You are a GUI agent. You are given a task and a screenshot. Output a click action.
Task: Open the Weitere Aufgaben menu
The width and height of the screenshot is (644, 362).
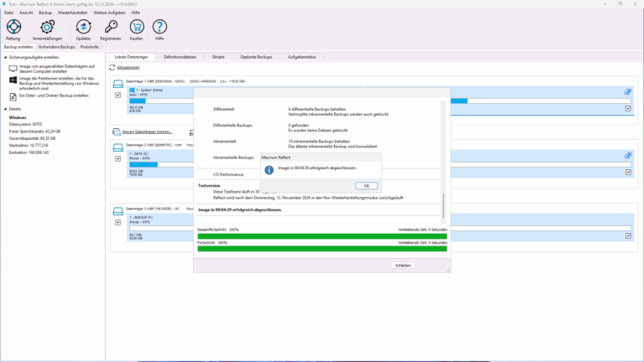click(109, 13)
